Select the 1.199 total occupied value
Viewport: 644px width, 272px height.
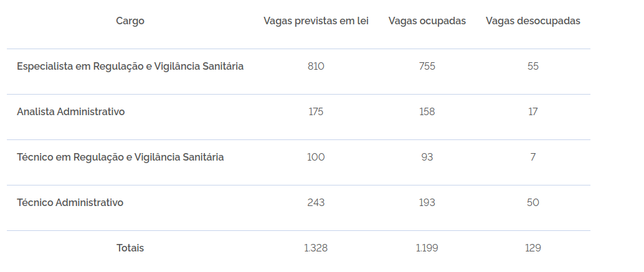427,248
